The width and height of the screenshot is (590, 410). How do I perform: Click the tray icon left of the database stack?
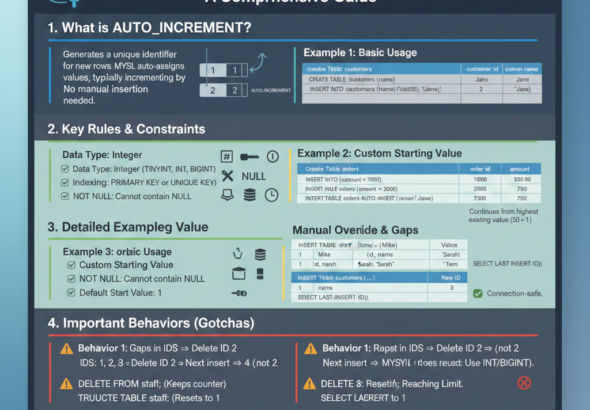227,195
